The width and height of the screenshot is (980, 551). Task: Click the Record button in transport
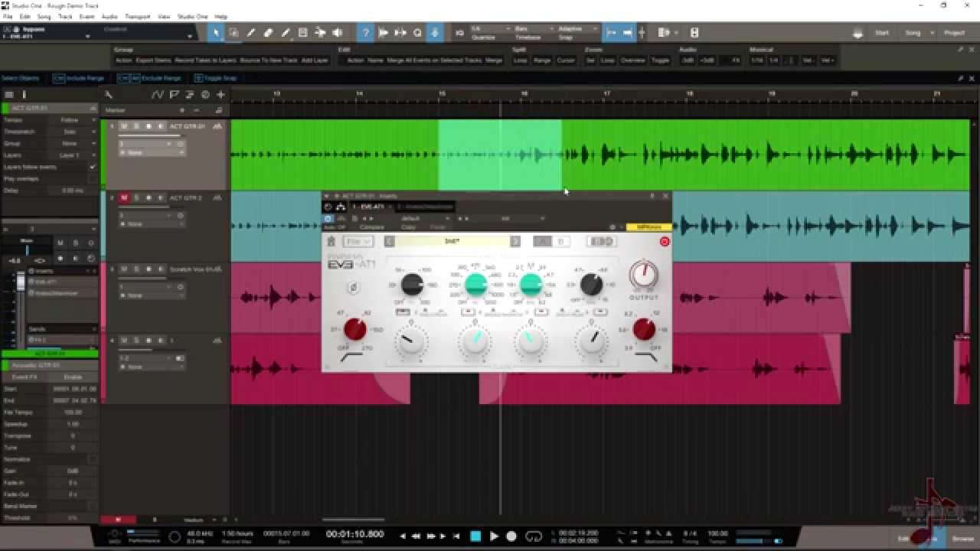511,536
